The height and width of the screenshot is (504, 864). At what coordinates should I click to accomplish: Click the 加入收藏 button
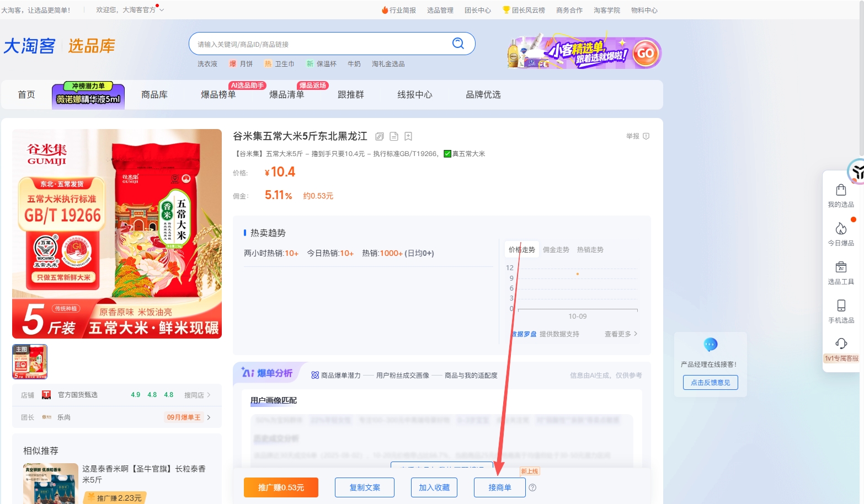(x=434, y=487)
